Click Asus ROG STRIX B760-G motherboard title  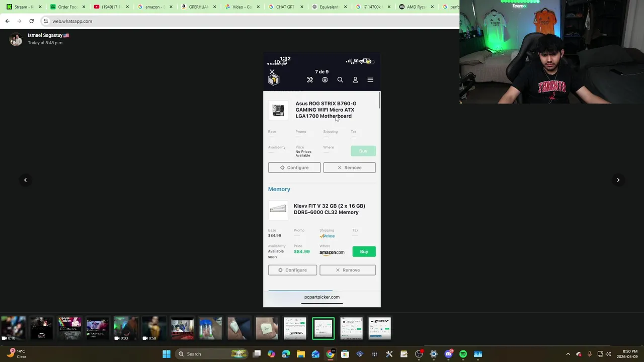pos(326,110)
